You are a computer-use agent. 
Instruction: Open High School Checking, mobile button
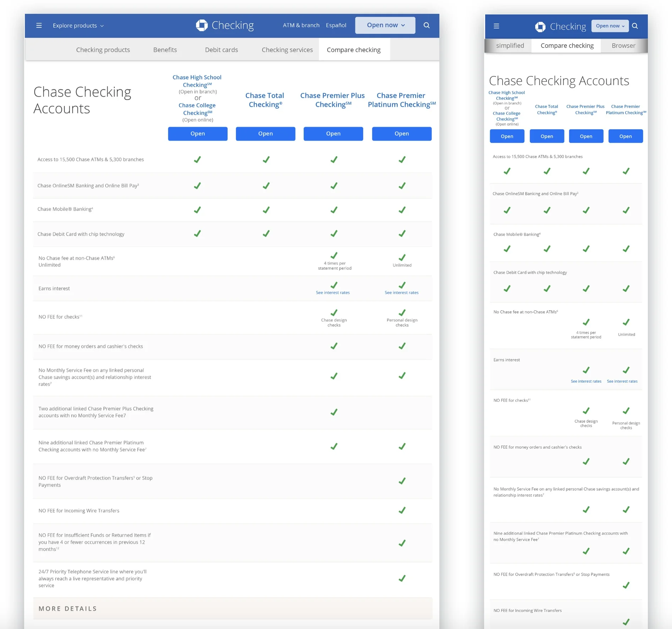tap(507, 136)
